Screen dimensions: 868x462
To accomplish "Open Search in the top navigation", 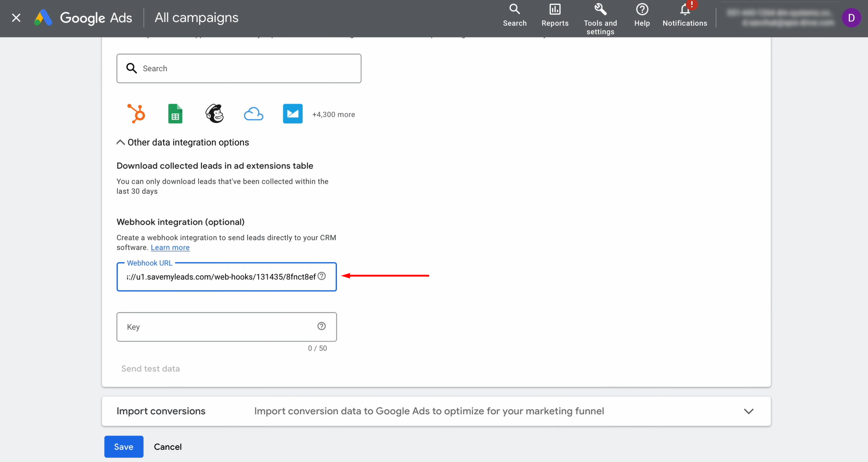I will tap(514, 14).
